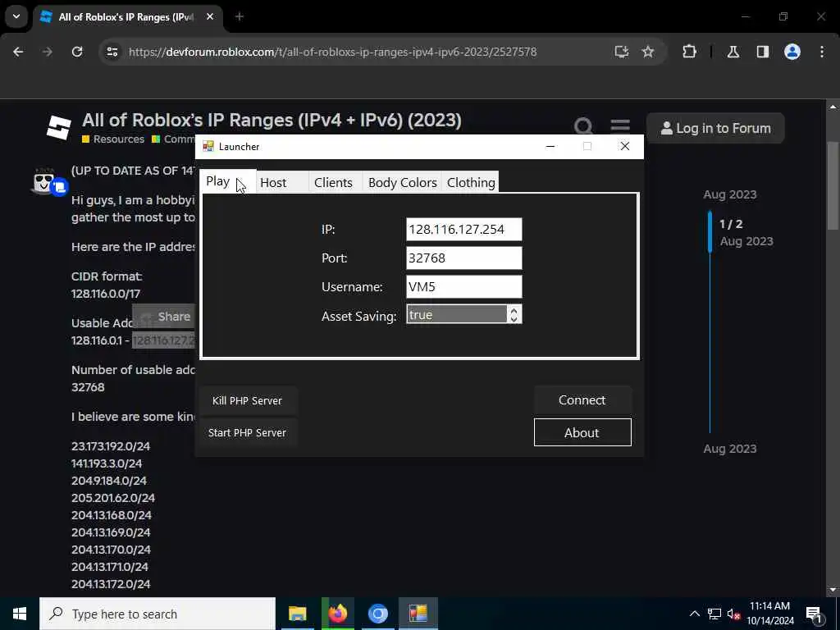Click the Chrome Labs flask icon
Image resolution: width=840 pixels, height=630 pixels.
coord(733,52)
